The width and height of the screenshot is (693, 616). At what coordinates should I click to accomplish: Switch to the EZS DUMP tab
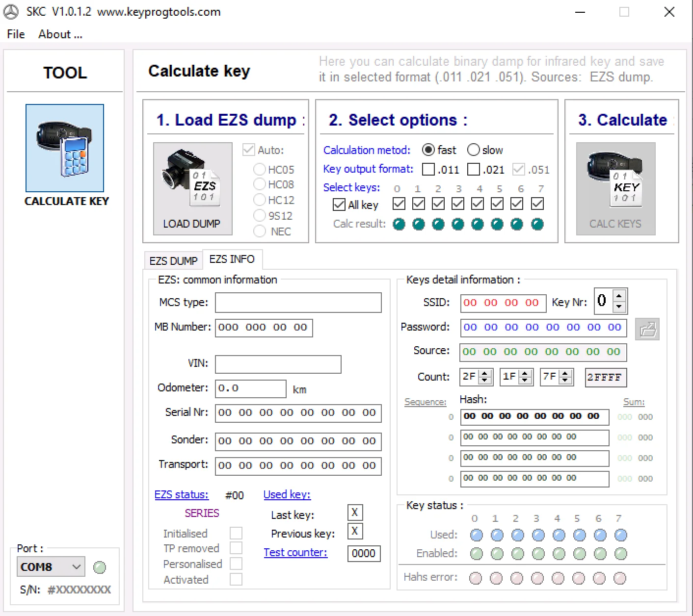173,260
